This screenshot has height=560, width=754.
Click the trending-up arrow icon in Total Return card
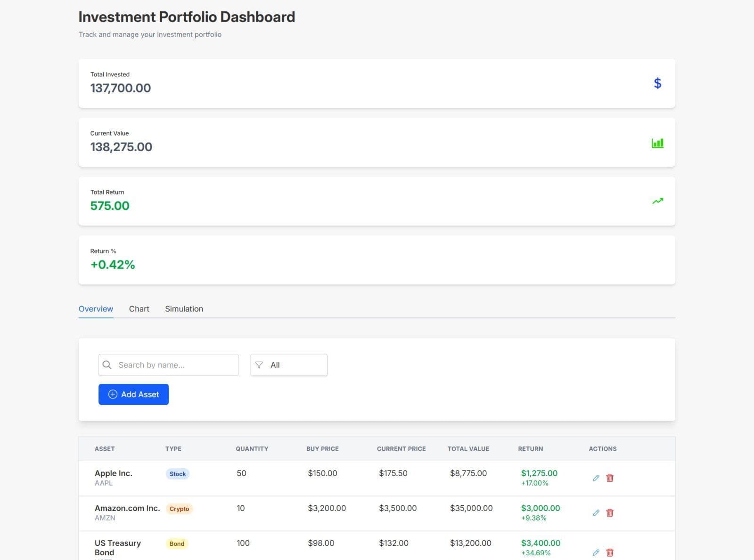click(657, 201)
